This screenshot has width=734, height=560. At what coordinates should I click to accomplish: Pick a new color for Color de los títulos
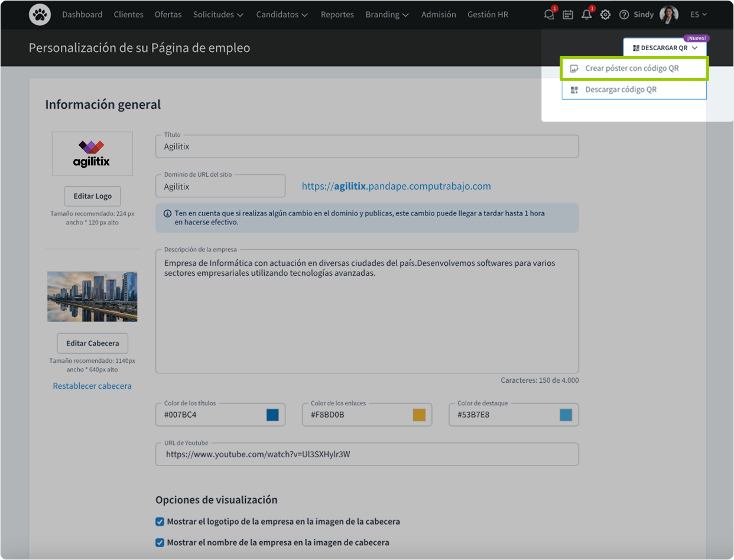coord(272,414)
